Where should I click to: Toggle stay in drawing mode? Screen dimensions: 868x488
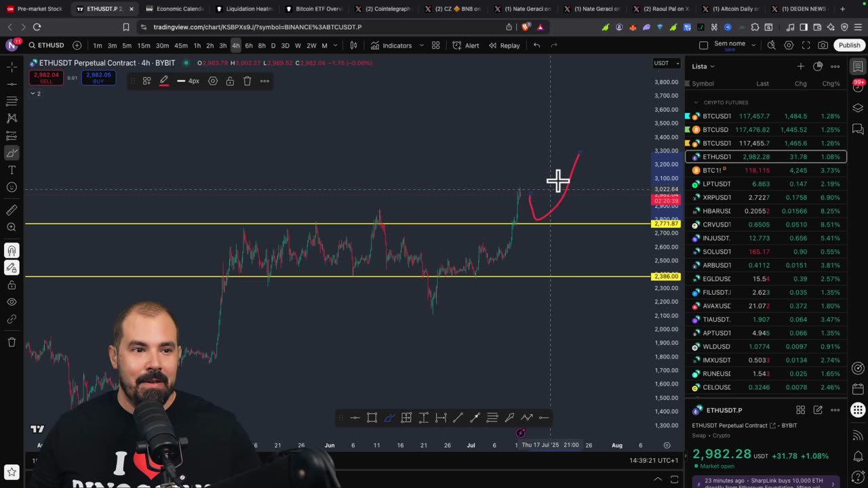[x=12, y=268]
